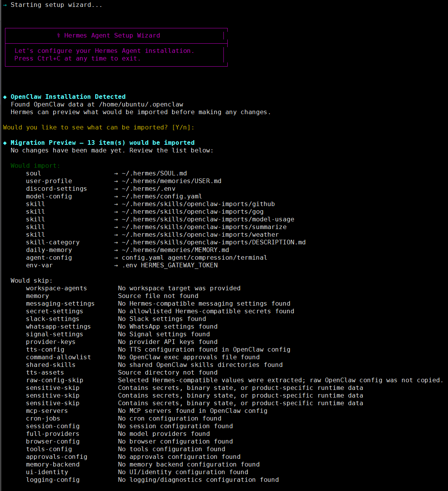
Task: Select the 'messaging-settings' row label
Action: click(x=61, y=303)
